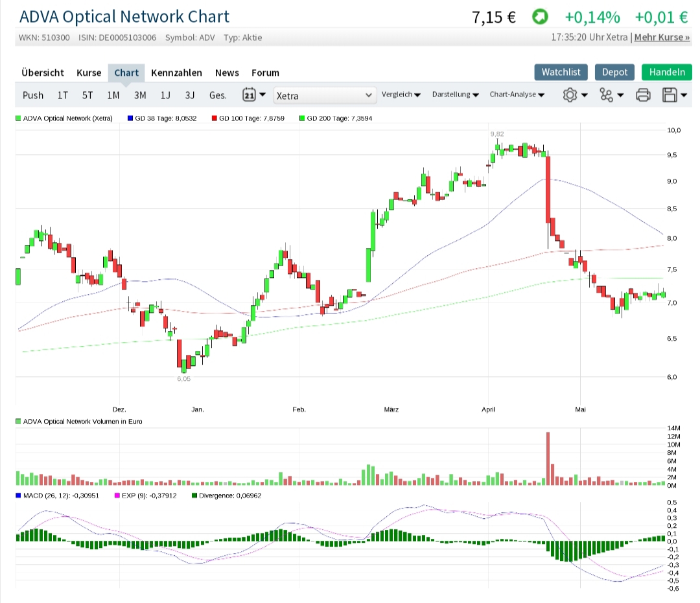Click the dark green Divergence legend swatch

tap(194, 495)
